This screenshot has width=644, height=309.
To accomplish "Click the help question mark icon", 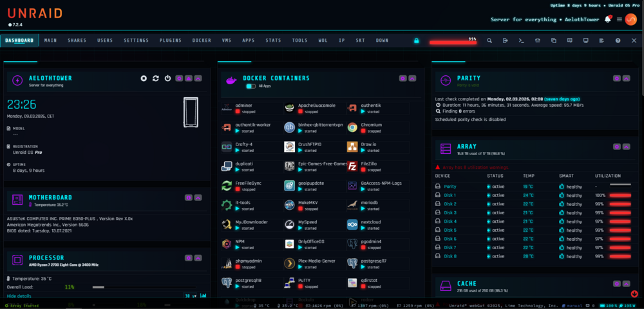I will tap(618, 41).
